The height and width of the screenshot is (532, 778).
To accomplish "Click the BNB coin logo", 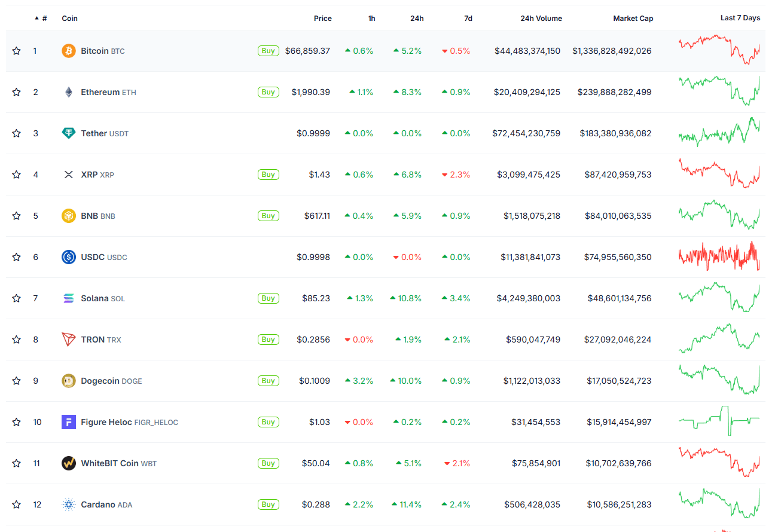I will coord(68,216).
